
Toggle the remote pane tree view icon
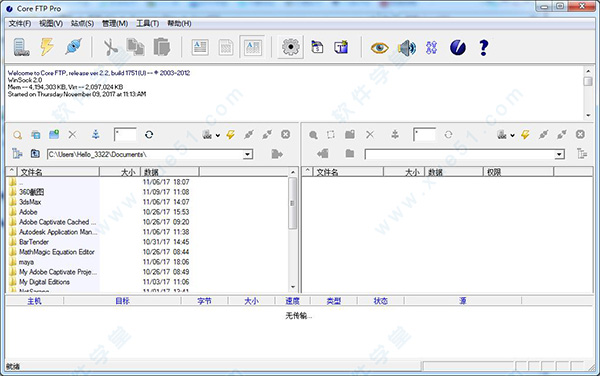point(582,154)
